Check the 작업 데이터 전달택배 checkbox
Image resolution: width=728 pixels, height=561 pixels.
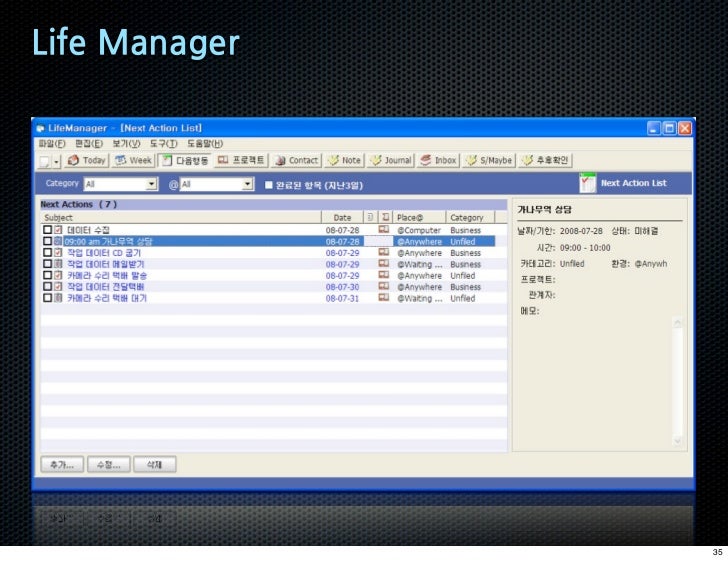(47, 287)
